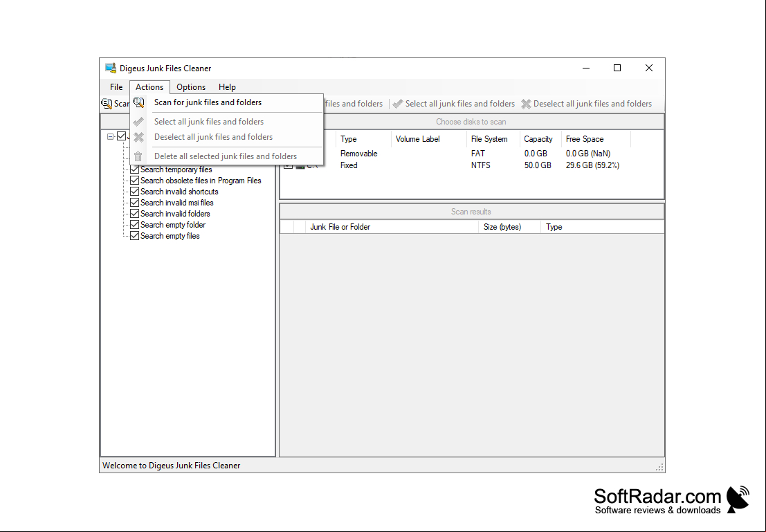This screenshot has height=532, width=766.
Task: Click the checkmark icon in the Actions menu
Action: pos(139,122)
